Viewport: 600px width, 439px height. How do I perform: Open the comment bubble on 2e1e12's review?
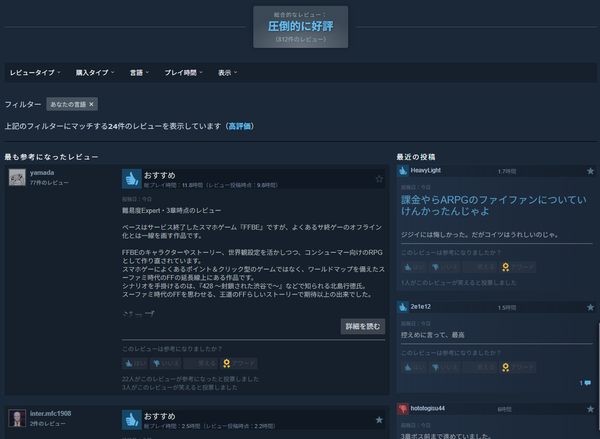585,383
